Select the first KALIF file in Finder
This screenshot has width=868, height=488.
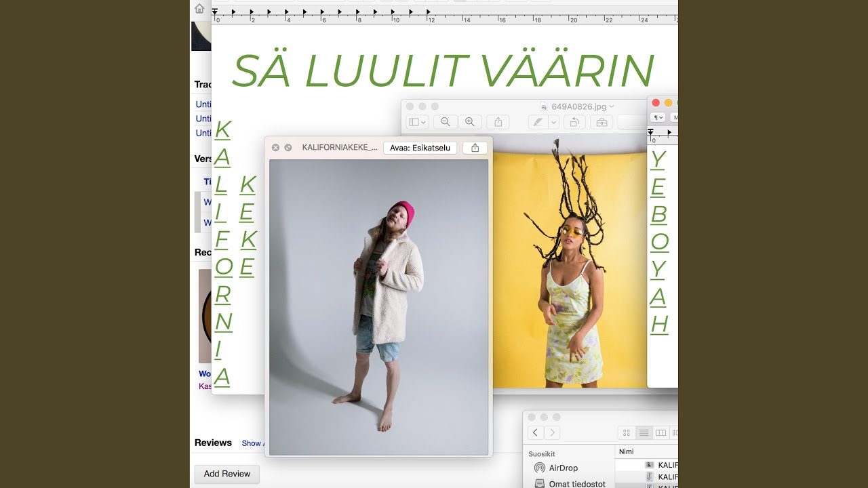coord(662,465)
